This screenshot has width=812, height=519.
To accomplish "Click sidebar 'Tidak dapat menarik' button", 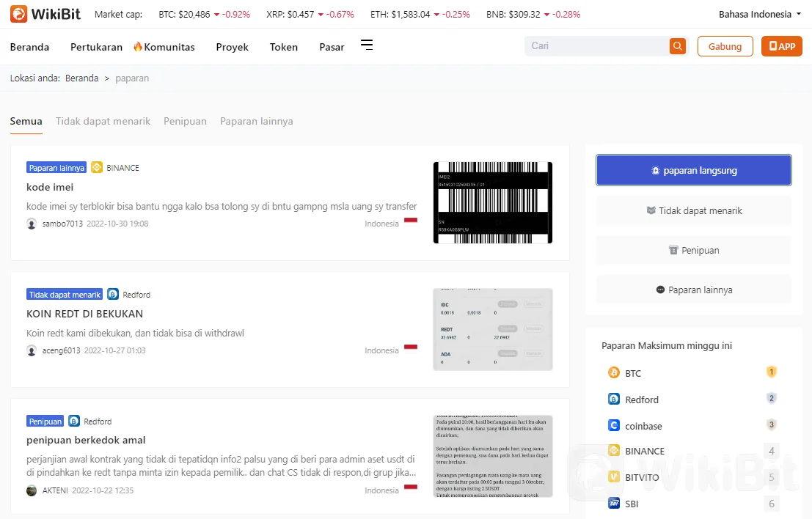I will click(x=693, y=210).
